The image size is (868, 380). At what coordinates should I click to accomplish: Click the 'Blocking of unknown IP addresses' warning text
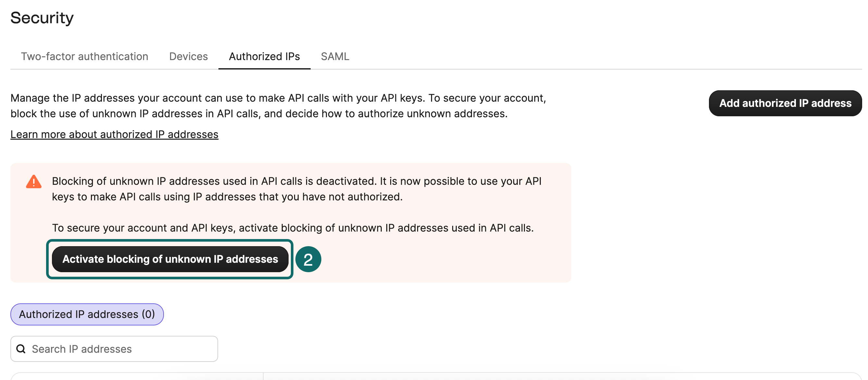tap(296, 189)
